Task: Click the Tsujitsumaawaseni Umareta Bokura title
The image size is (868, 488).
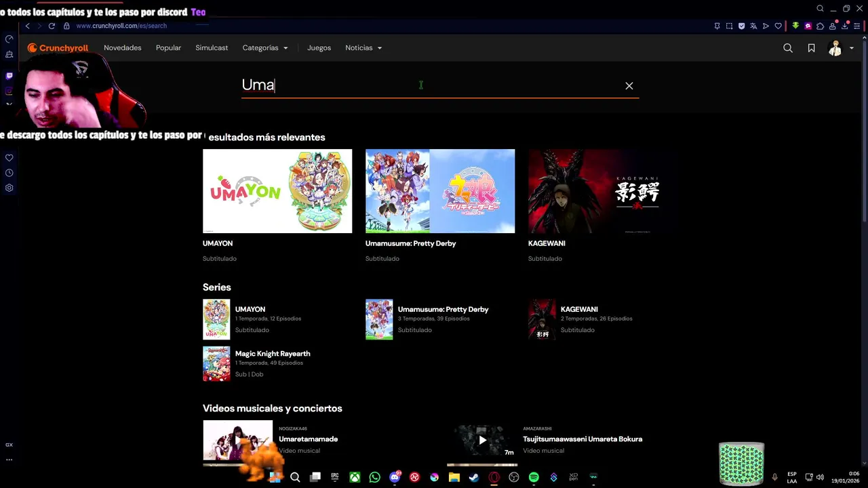Action: pos(583,439)
